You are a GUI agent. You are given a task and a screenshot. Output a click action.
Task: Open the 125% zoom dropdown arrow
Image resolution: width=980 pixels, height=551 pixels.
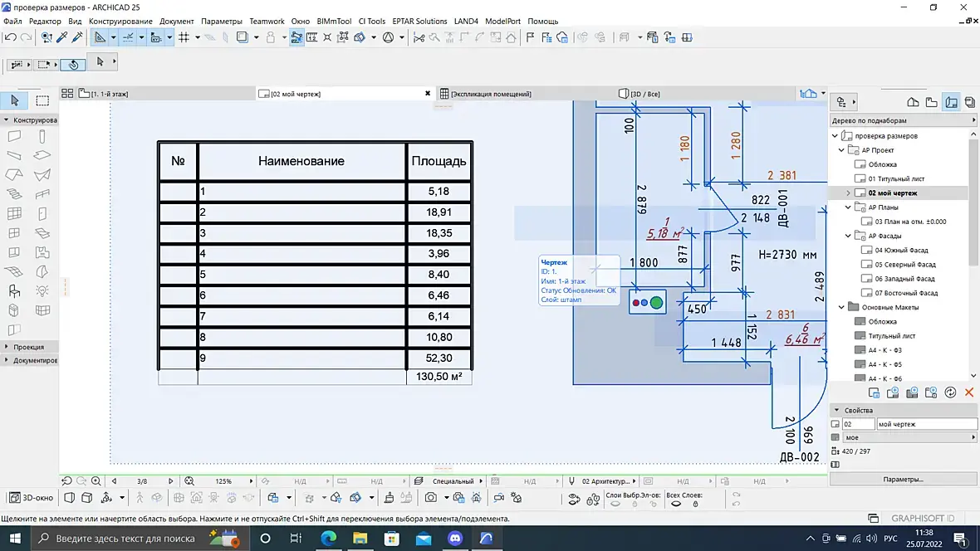(252, 481)
